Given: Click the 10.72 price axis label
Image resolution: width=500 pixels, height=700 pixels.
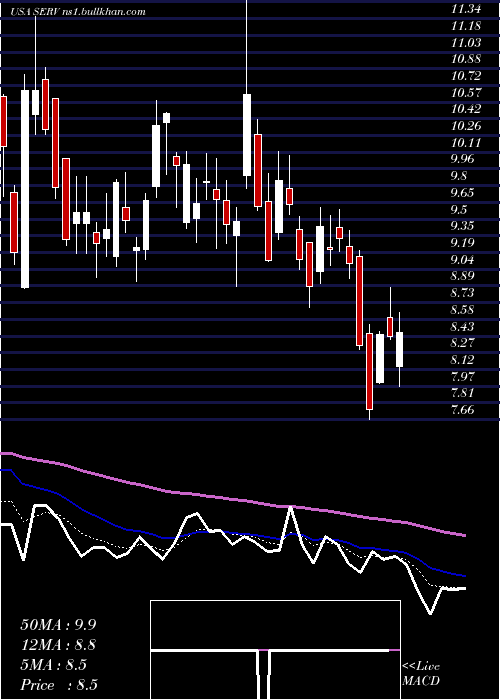Looking at the screenshot, I should tap(466, 76).
